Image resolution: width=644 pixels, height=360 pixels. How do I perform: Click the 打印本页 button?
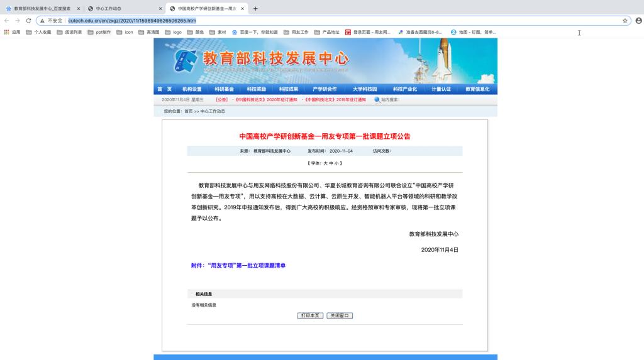coord(310,315)
